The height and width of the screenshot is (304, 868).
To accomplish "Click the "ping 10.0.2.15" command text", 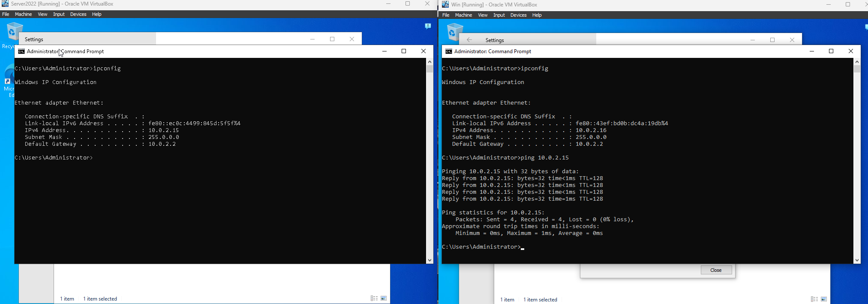I will tap(545, 158).
